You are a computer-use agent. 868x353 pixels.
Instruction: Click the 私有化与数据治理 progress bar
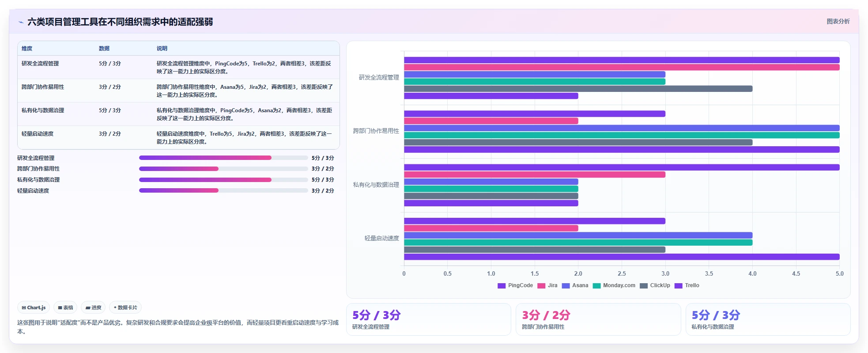(x=223, y=180)
